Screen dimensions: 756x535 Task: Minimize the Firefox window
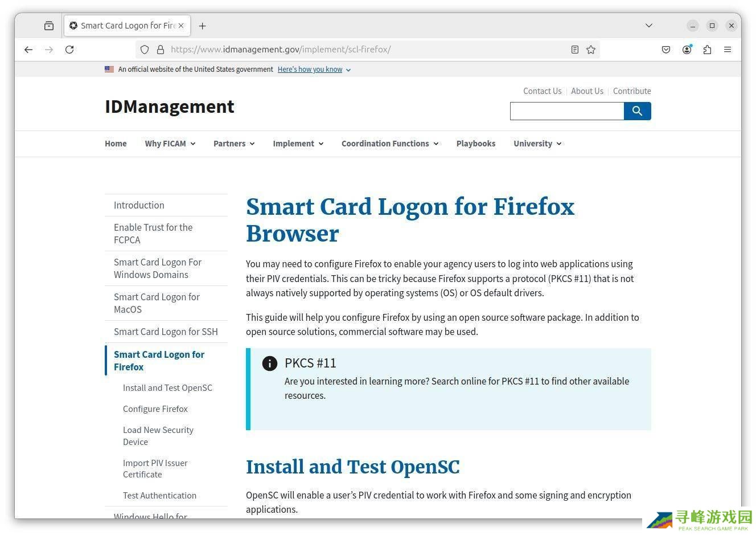coord(693,26)
